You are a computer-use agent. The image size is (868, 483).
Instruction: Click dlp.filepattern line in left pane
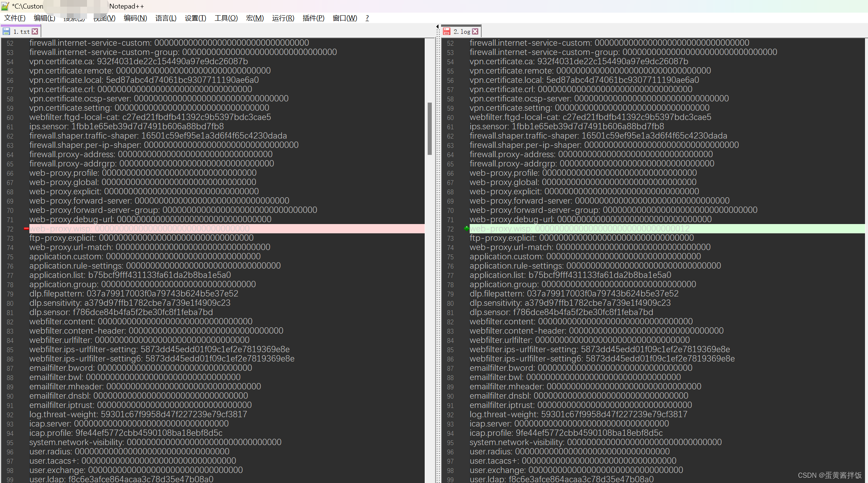pos(134,294)
